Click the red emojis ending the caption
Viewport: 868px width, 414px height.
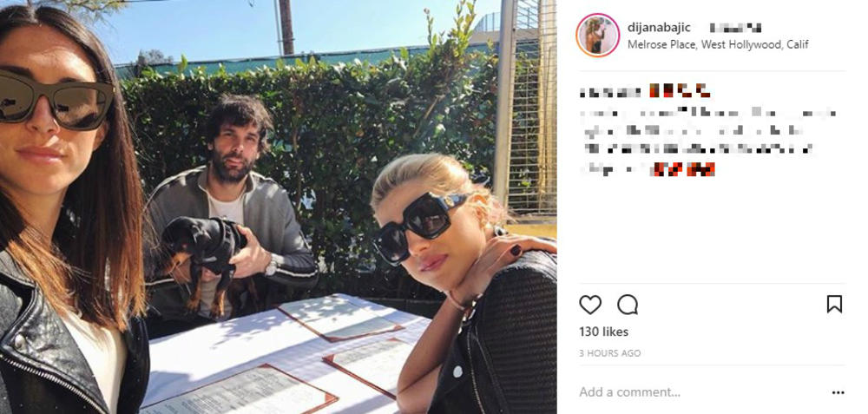tap(684, 169)
